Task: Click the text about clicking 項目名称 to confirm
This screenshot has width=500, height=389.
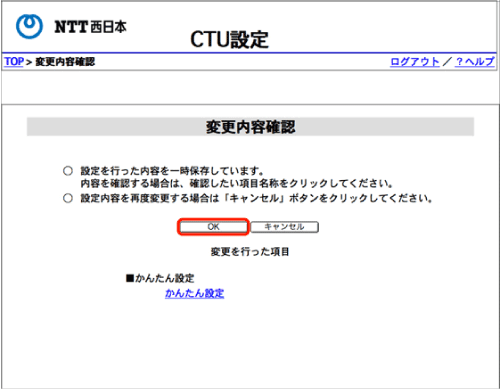Action: click(x=237, y=183)
